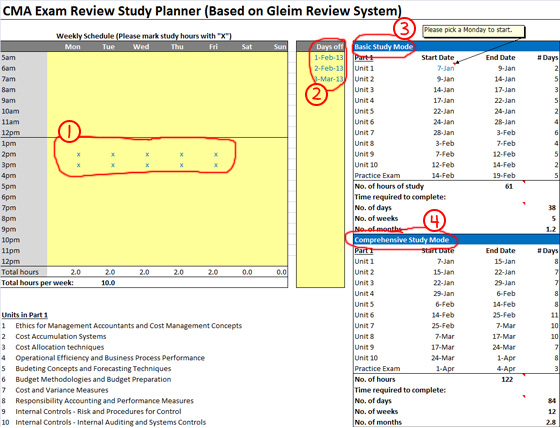Select the Friday 3pm study cell marked x
The height and width of the screenshot is (428, 560).
pos(216,165)
